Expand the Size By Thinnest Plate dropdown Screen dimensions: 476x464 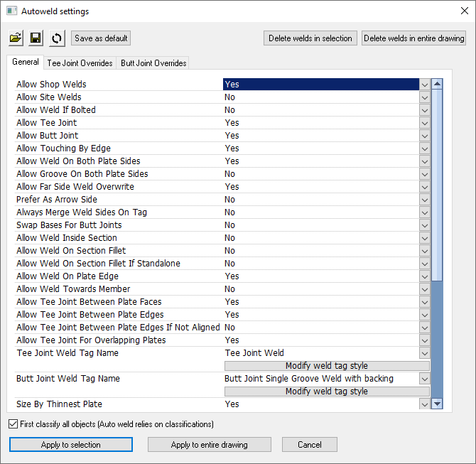pos(424,404)
